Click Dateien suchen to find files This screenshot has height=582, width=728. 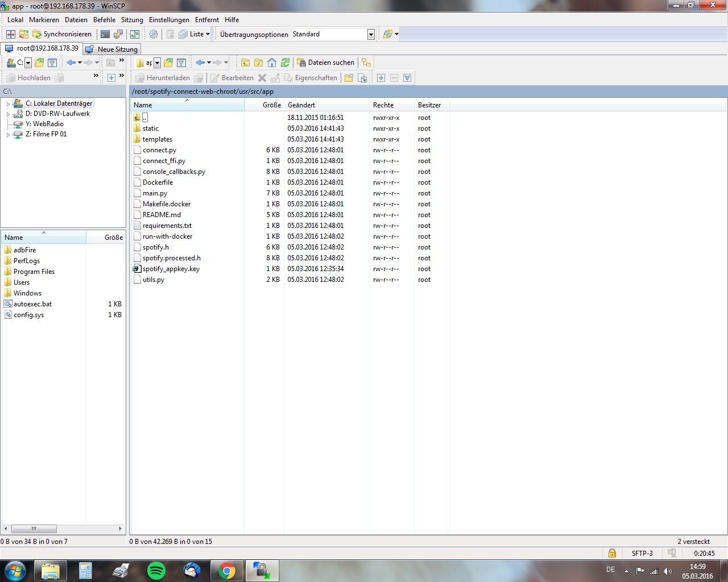325,63
